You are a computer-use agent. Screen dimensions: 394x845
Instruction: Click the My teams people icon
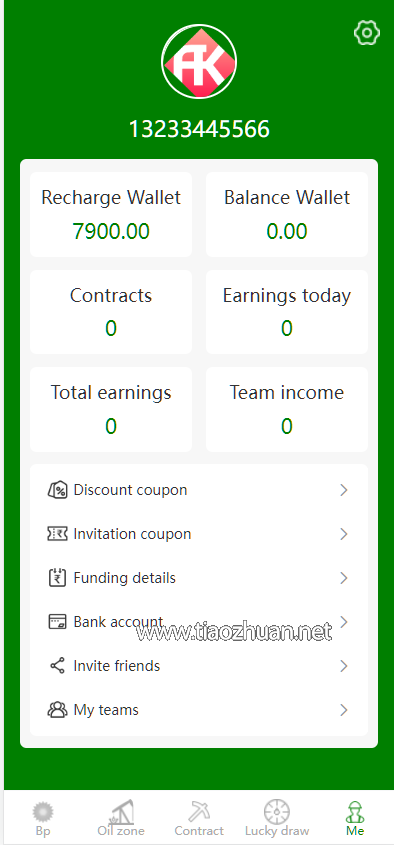pyautogui.click(x=57, y=710)
